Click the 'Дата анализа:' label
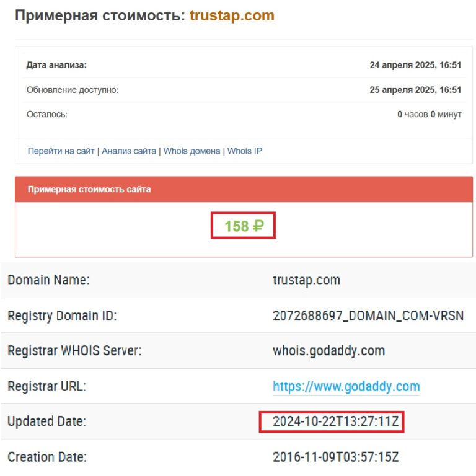The height and width of the screenshot is (476, 476). tap(56, 65)
